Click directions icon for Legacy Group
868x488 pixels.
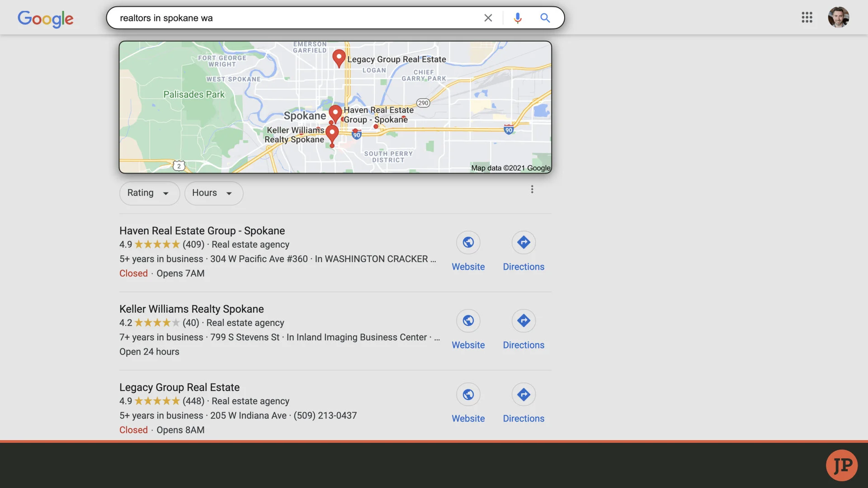[524, 394]
